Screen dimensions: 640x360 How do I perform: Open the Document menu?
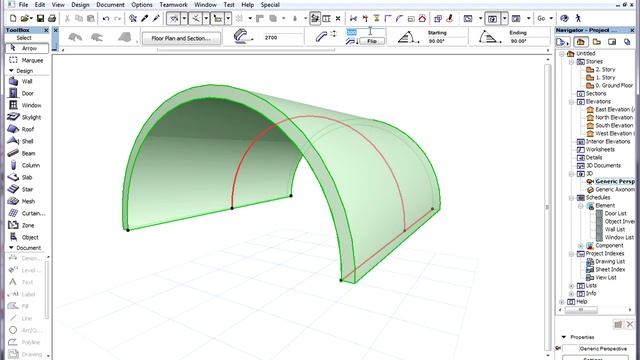[110, 5]
